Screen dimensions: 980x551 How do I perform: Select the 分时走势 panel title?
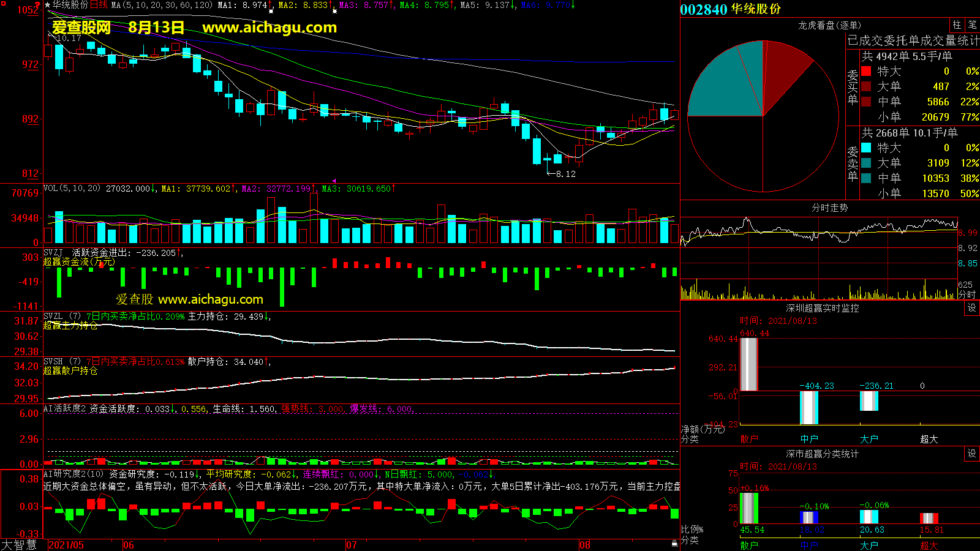(829, 208)
